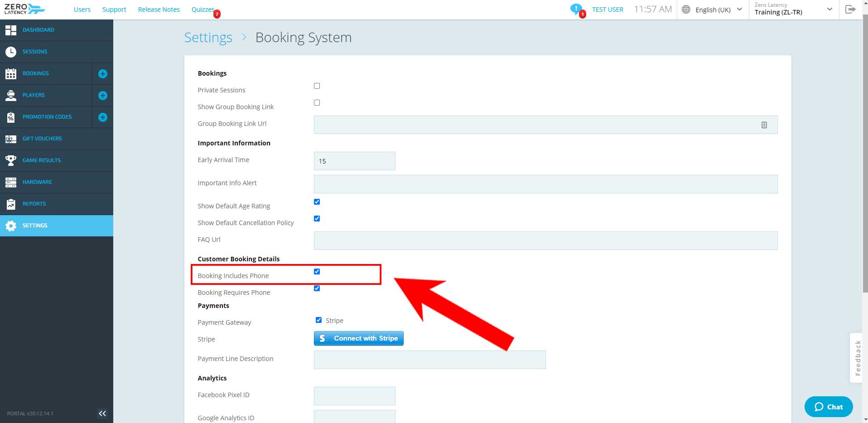
Task: Click the Zero Latency logo
Action: [24, 9]
